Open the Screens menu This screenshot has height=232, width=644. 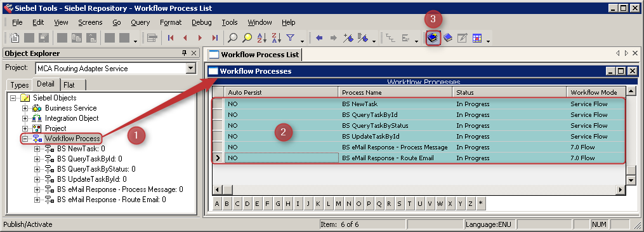coord(90,22)
